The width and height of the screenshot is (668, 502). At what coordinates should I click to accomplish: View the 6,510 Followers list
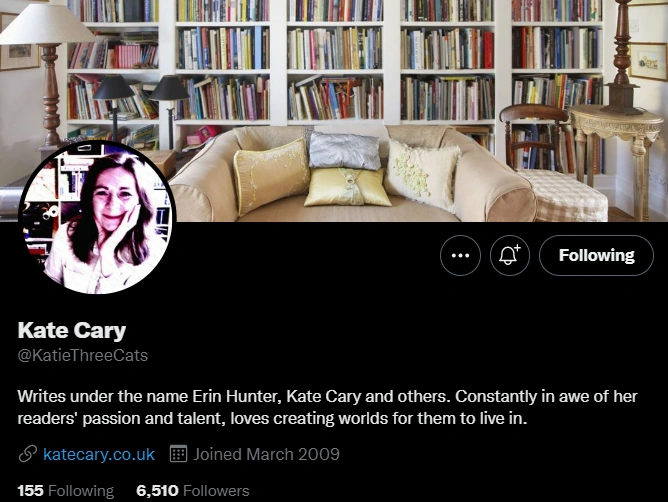[x=193, y=491]
